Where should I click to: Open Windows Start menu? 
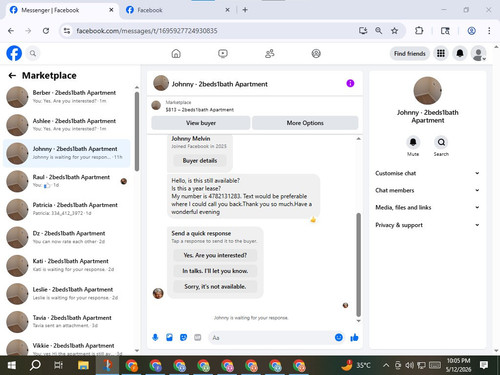[x=12, y=365]
